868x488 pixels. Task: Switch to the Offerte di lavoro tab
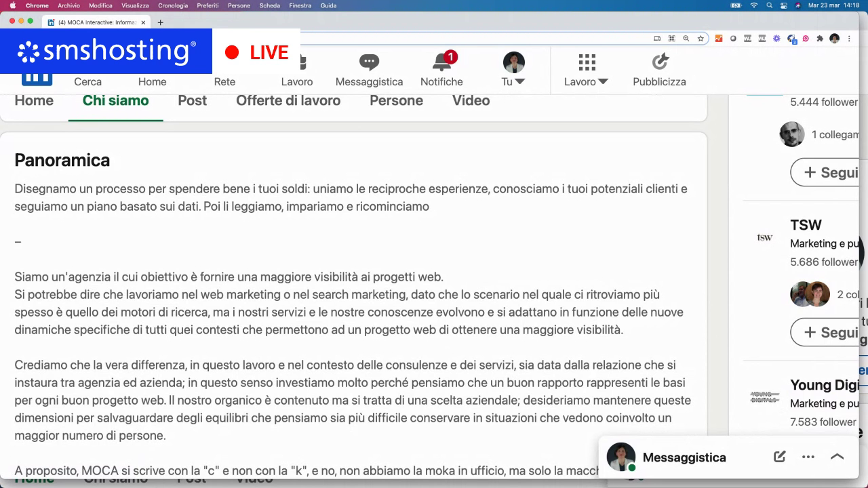[288, 100]
